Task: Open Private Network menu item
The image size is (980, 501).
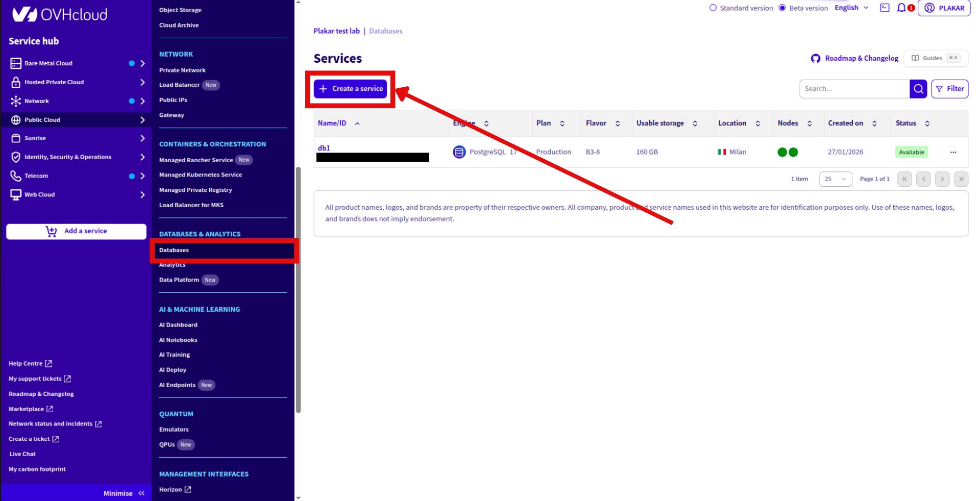Action: click(x=182, y=70)
